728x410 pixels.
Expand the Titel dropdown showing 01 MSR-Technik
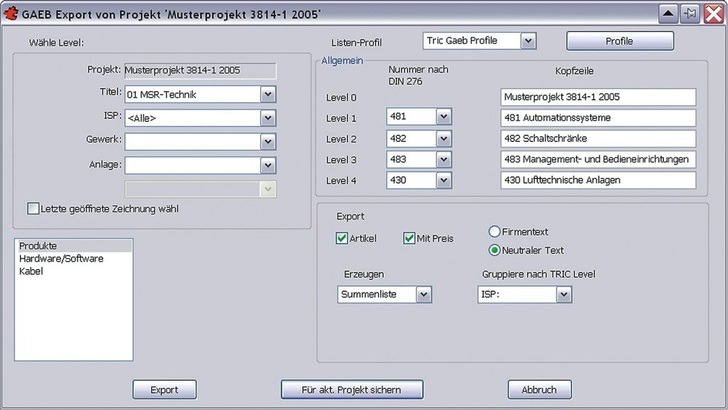tap(267, 94)
